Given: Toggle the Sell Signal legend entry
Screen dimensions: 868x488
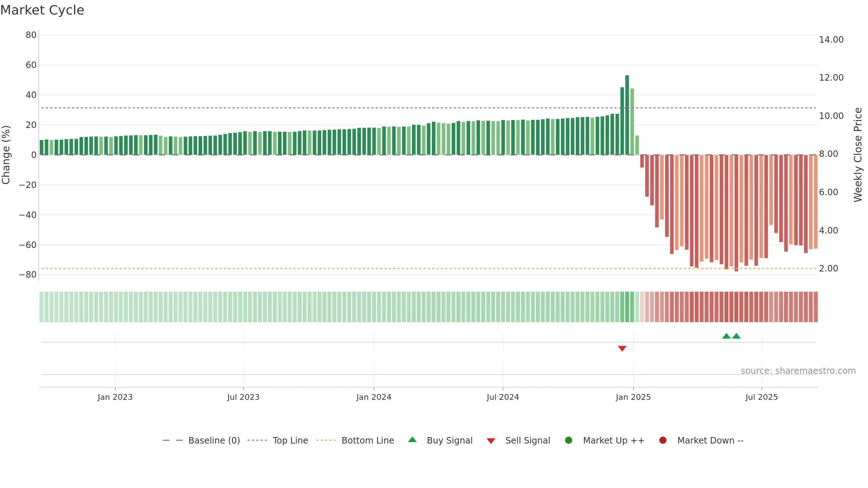Looking at the screenshot, I should click(519, 440).
